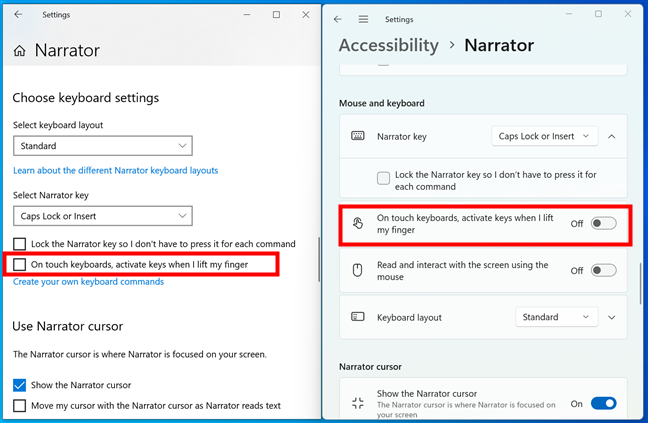Open Learn about different Narrator keyboard layouts link
648x423 pixels.
point(116,171)
